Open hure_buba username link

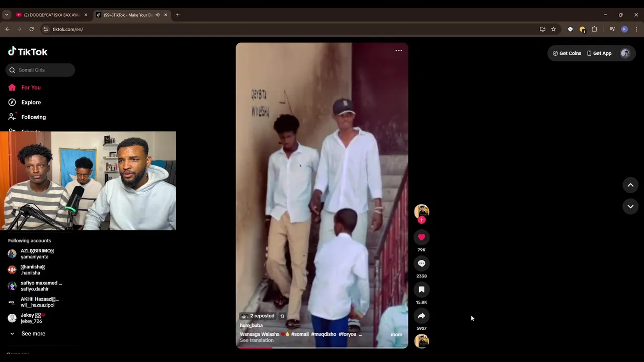click(x=251, y=325)
